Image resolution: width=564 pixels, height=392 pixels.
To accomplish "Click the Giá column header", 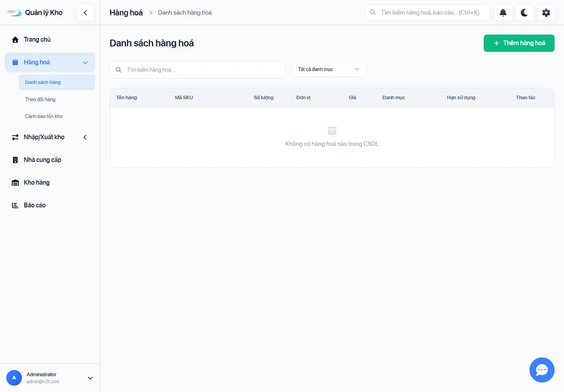I will coord(352,98).
